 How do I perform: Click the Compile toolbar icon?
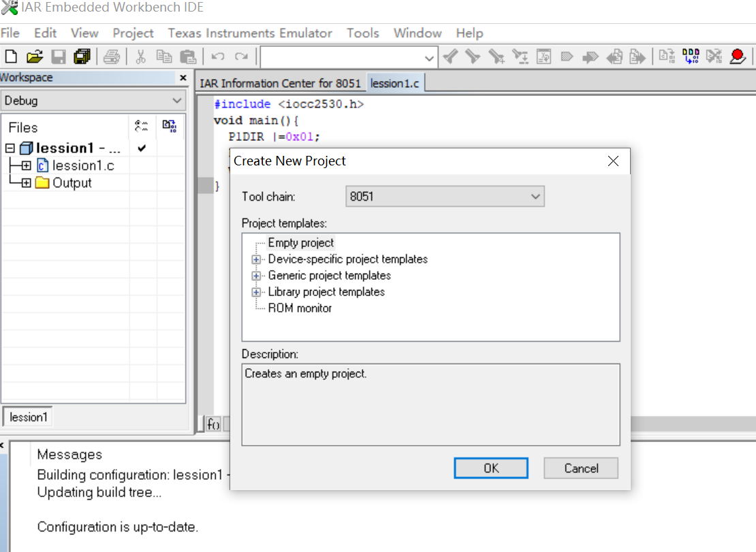667,57
